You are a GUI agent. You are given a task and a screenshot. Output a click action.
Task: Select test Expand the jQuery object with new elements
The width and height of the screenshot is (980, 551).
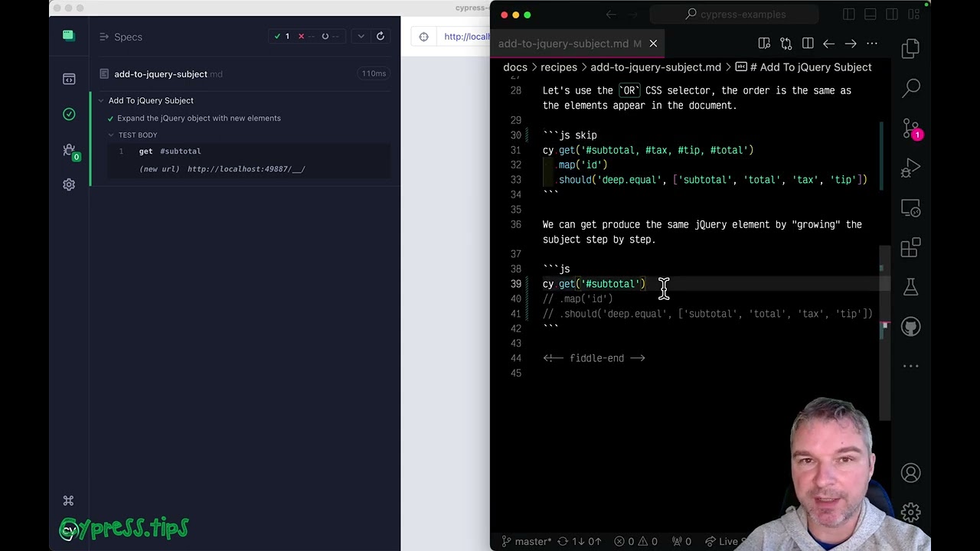coord(199,118)
